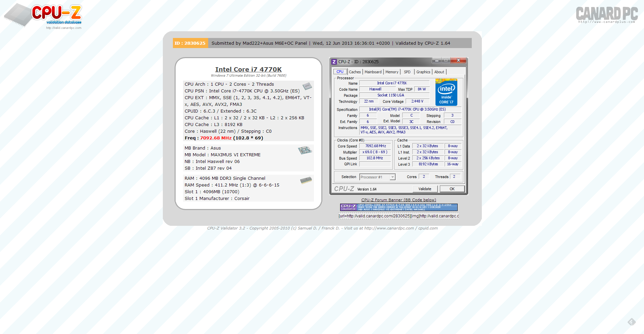Image resolution: width=644 pixels, height=334 pixels.
Task: Open the About tab
Action: 439,72
